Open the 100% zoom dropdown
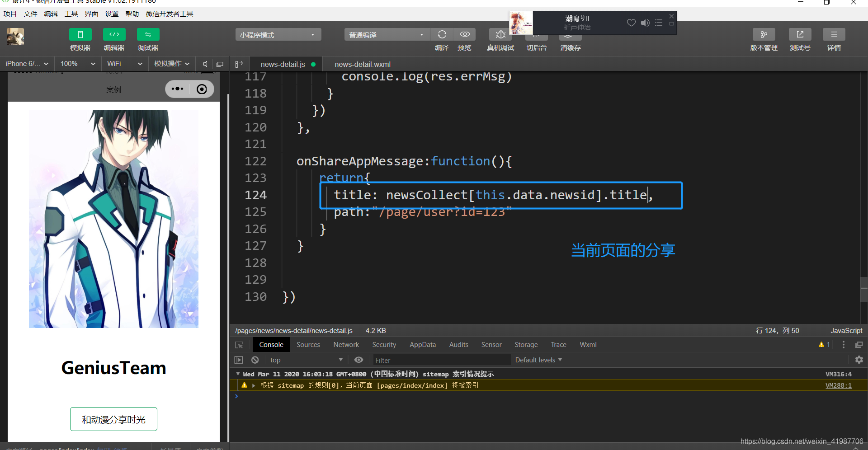Viewport: 868px width, 450px height. [x=78, y=64]
